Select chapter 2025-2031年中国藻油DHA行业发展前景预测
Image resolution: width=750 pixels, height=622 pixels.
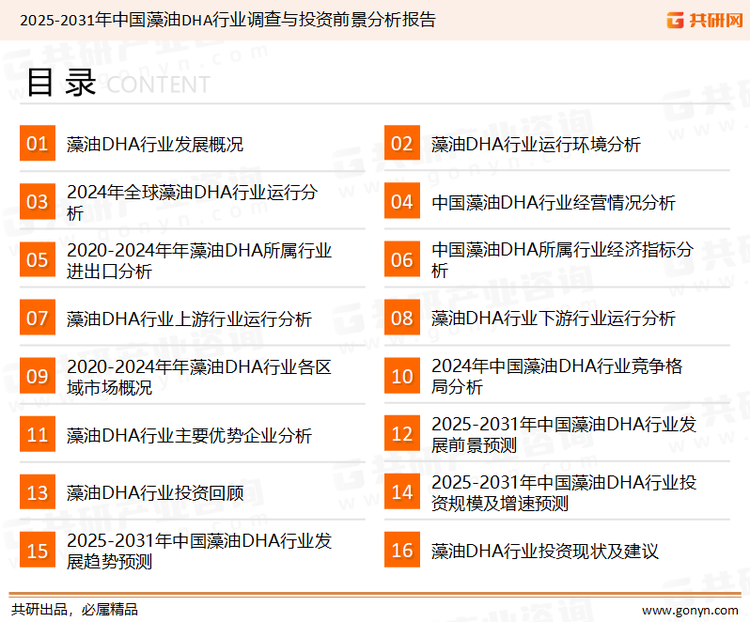564,434
